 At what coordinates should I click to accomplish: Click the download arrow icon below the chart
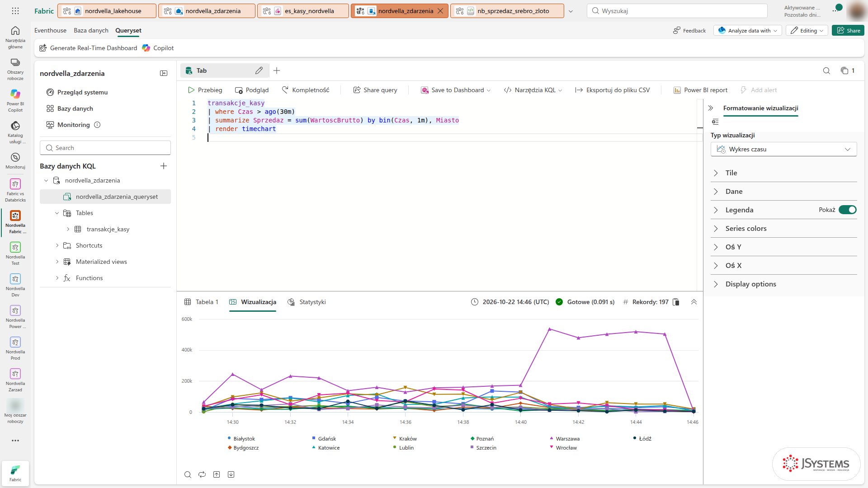(x=231, y=474)
